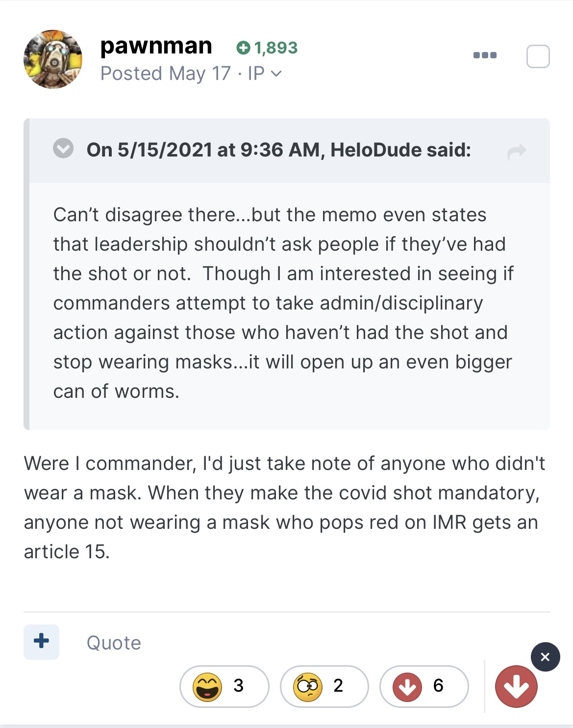Show the confused reaction count number 2
This screenshot has height=728, width=573.
click(x=338, y=685)
